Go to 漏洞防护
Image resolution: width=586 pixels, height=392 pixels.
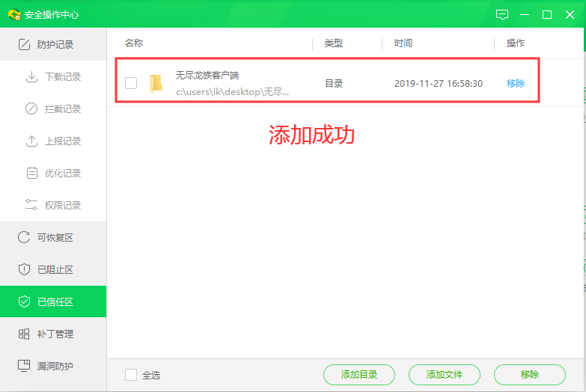tap(53, 366)
